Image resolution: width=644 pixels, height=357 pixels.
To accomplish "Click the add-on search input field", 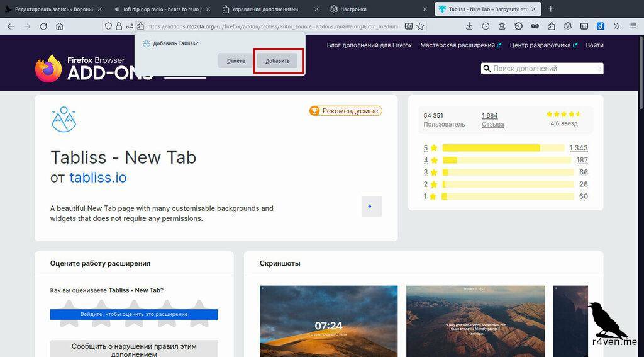I will pos(541,69).
